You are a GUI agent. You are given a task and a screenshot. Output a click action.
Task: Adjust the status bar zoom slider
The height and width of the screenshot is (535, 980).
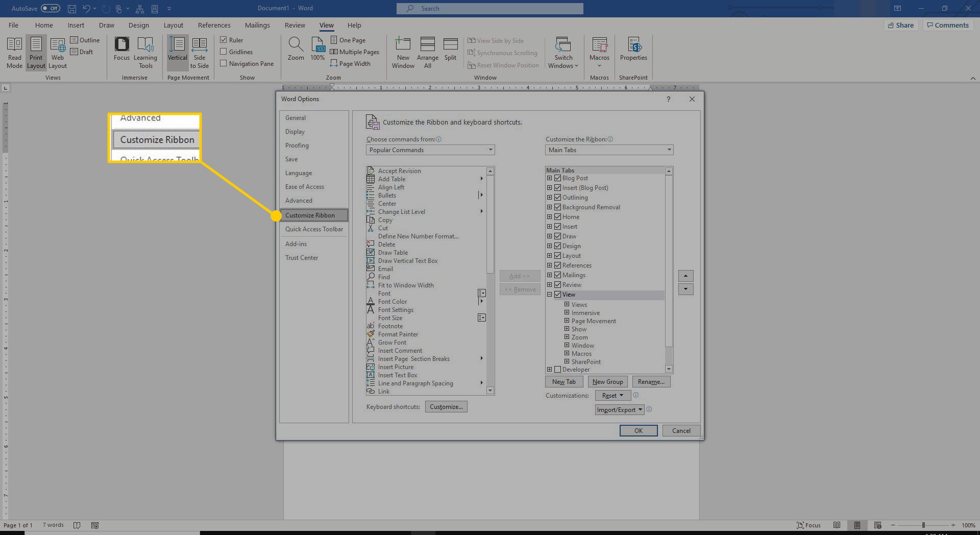click(x=923, y=525)
